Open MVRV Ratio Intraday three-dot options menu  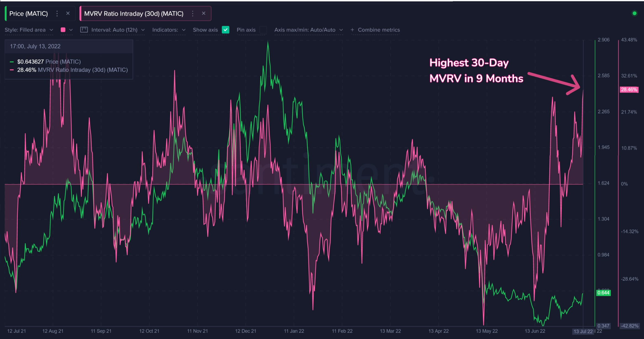point(193,14)
